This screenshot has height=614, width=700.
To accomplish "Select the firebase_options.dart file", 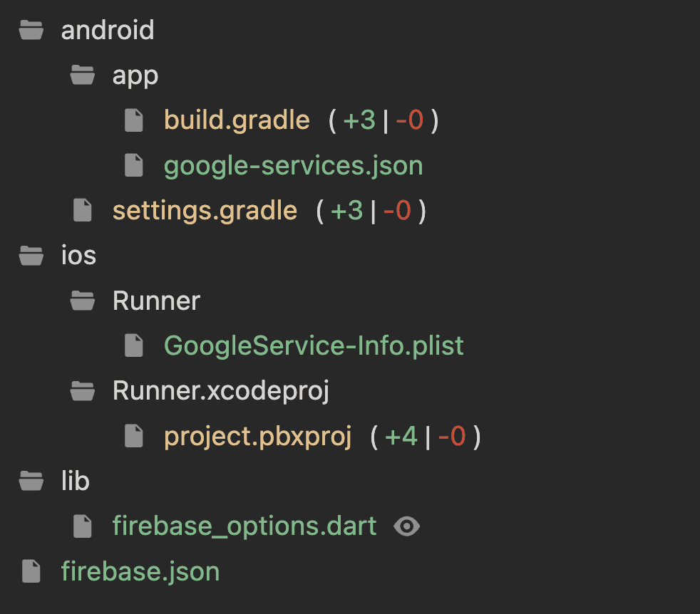I will (x=245, y=526).
